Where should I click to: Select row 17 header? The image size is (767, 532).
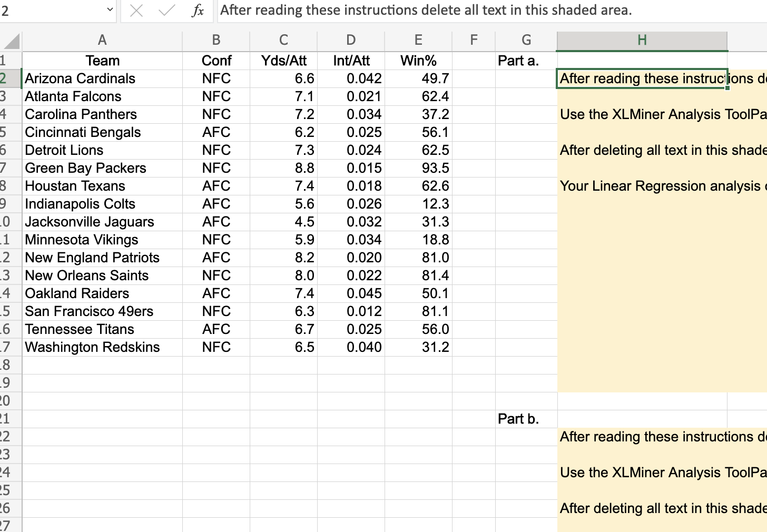click(x=9, y=347)
